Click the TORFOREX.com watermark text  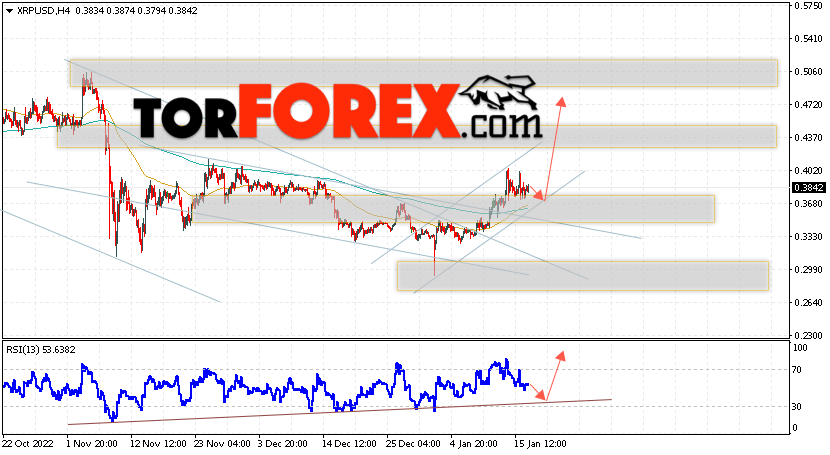point(338,113)
